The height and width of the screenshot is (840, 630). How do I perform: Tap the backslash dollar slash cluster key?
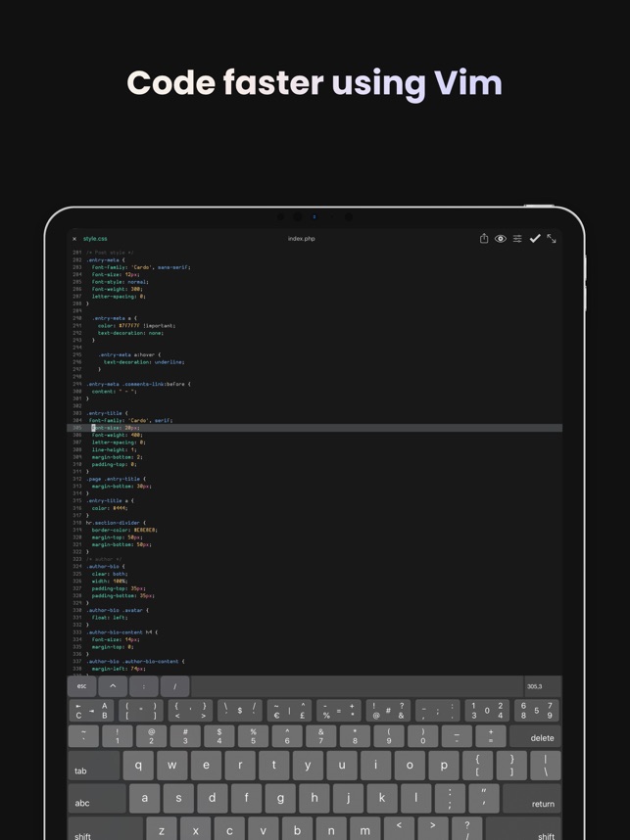(240, 711)
